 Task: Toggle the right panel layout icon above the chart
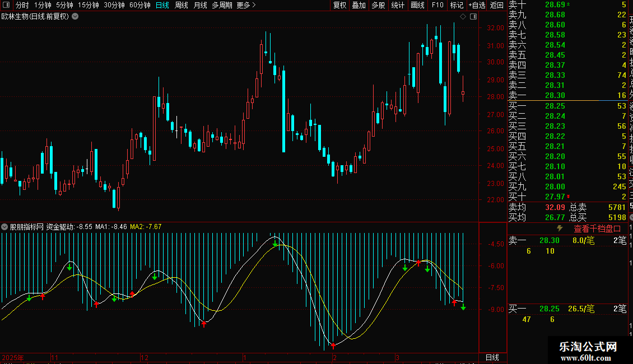pyautogui.click(x=473, y=17)
